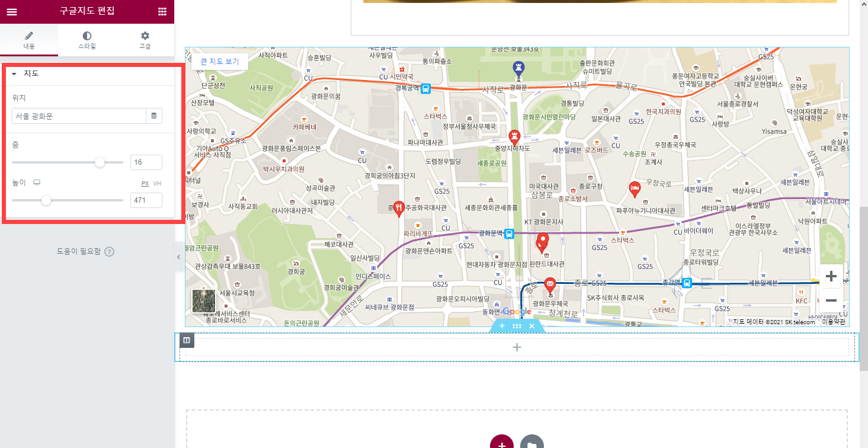The height and width of the screenshot is (448, 868).
Task: Switch to satellite view thumbnail
Action: click(x=204, y=301)
